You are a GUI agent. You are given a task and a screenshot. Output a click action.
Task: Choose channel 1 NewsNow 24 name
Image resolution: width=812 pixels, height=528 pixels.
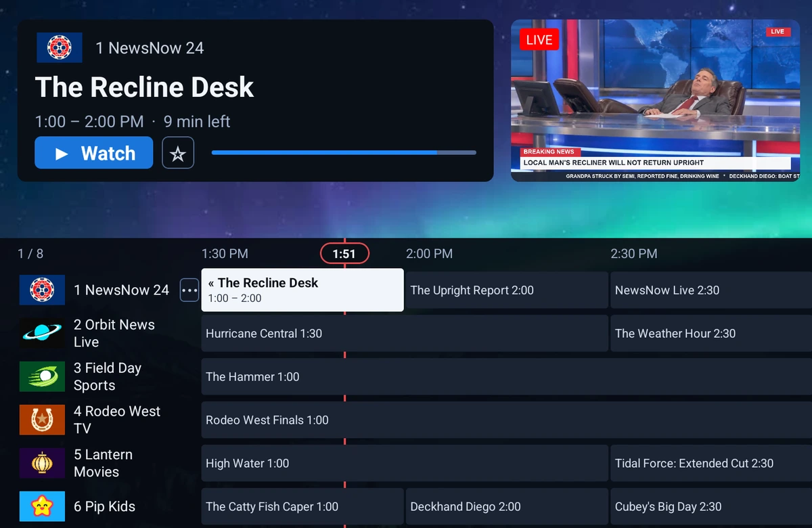pos(121,290)
